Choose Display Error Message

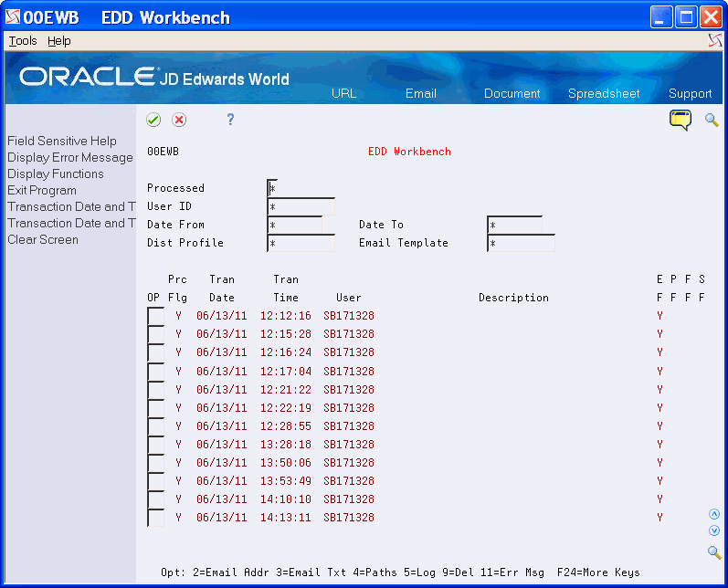click(x=70, y=157)
